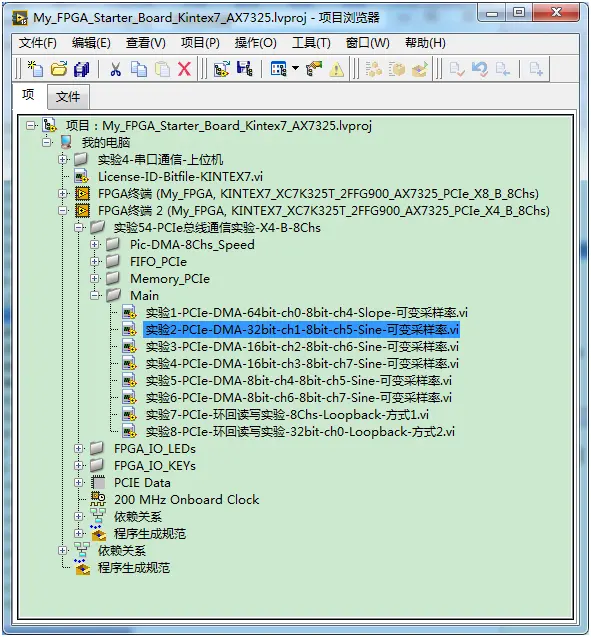Open the 操作(O) menu
591x637 pixels.
tap(255, 43)
